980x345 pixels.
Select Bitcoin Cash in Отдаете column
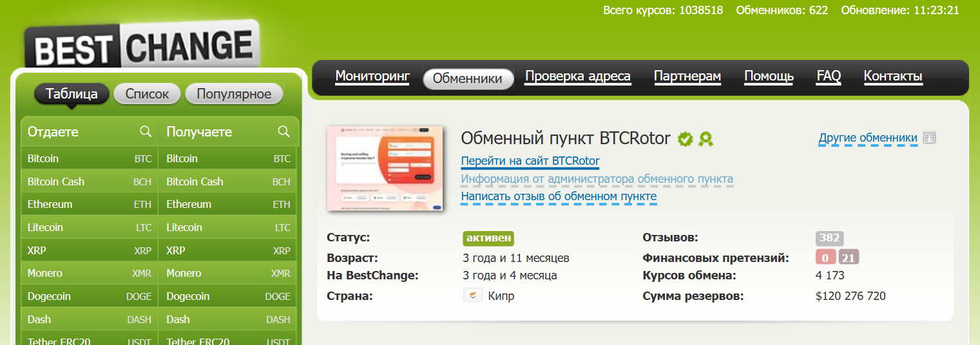(89, 182)
